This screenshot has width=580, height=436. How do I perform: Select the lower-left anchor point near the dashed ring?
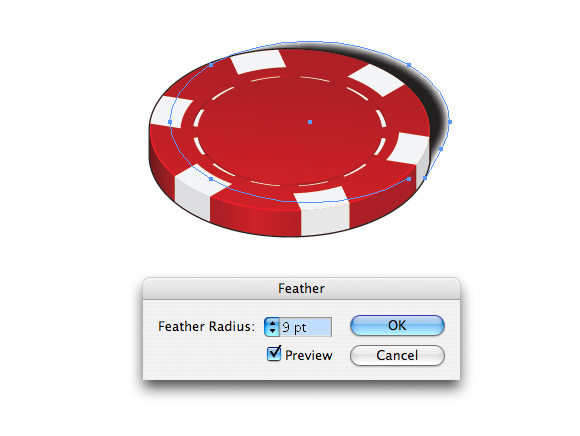[211, 179]
